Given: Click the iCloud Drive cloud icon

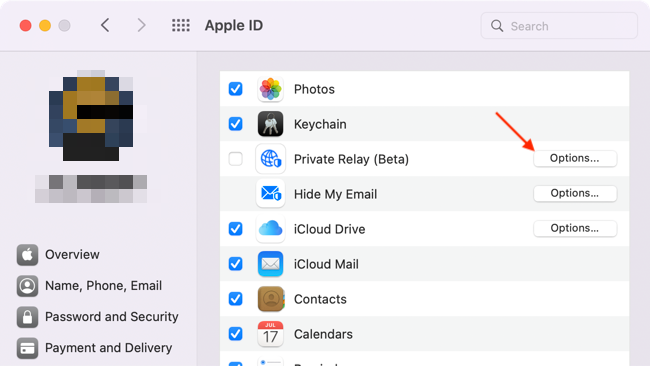Looking at the screenshot, I should point(270,229).
